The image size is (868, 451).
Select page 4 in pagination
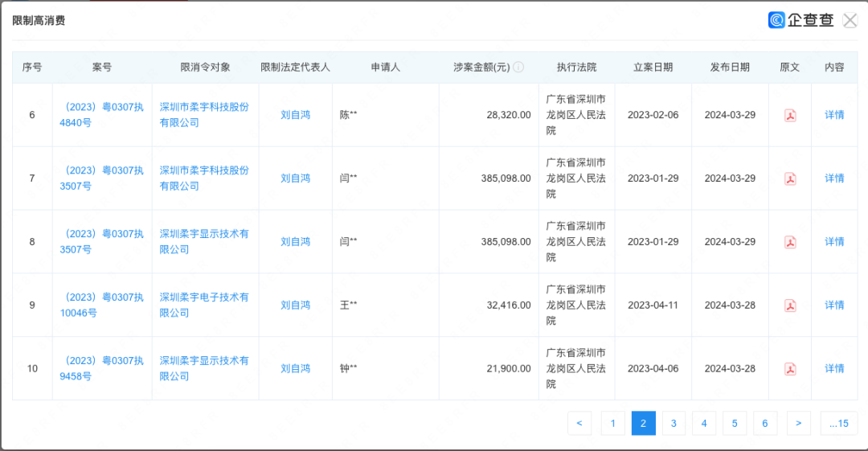[x=703, y=423]
